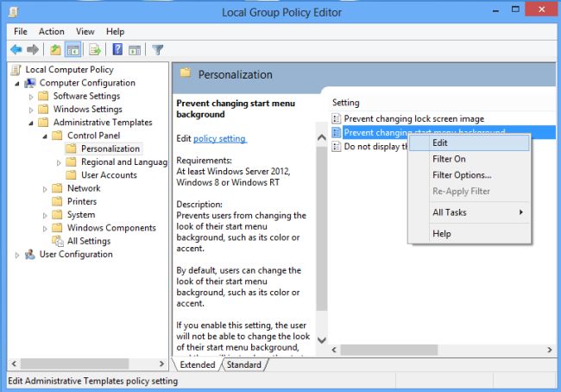
Task: Click the settings list horizontal scrollbar thumb
Action: point(389,350)
